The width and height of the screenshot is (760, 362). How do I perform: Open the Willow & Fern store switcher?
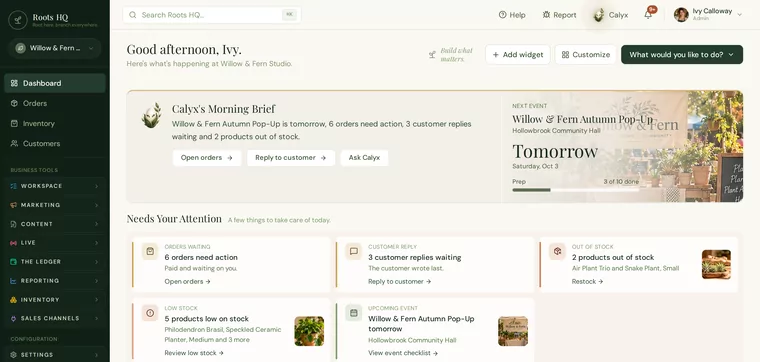pos(55,48)
